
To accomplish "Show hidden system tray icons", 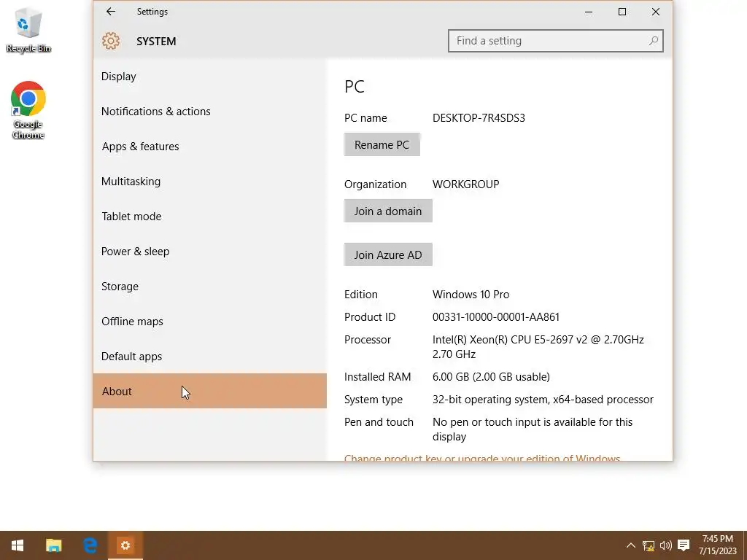I will (x=631, y=545).
